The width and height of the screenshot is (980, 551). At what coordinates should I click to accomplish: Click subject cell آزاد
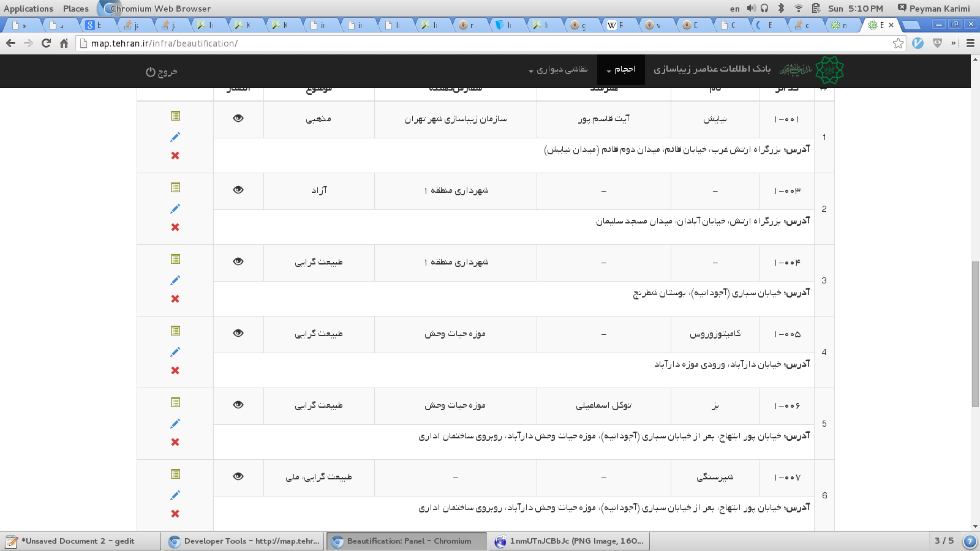tap(318, 190)
